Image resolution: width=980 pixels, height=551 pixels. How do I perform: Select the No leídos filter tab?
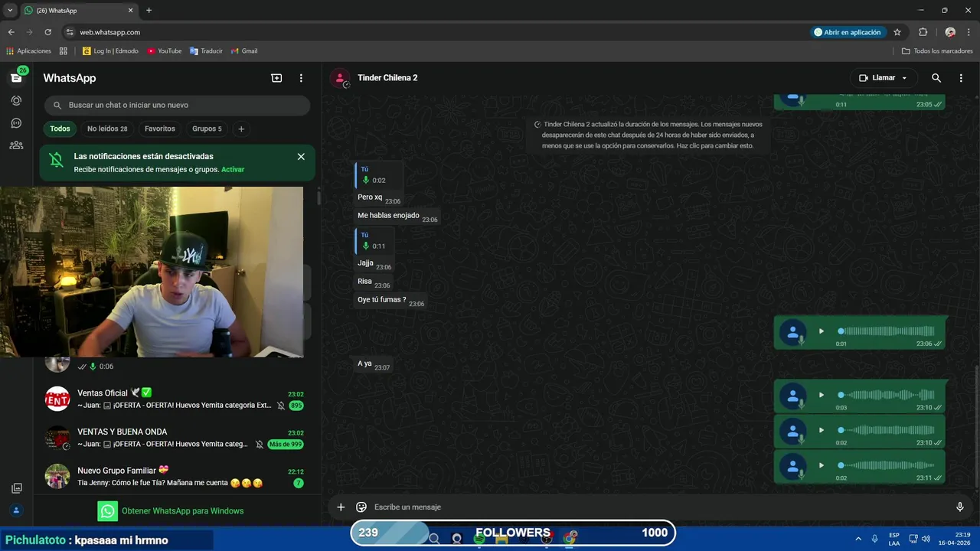pyautogui.click(x=107, y=129)
